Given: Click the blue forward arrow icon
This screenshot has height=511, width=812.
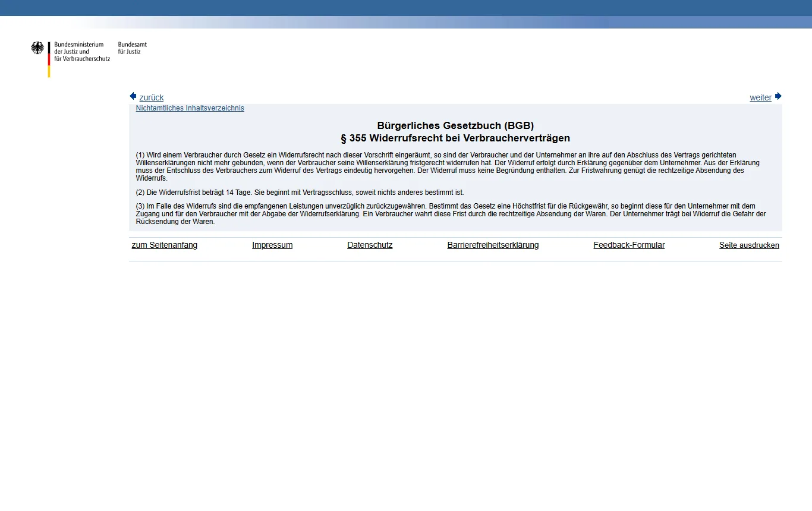Looking at the screenshot, I should coord(778,96).
